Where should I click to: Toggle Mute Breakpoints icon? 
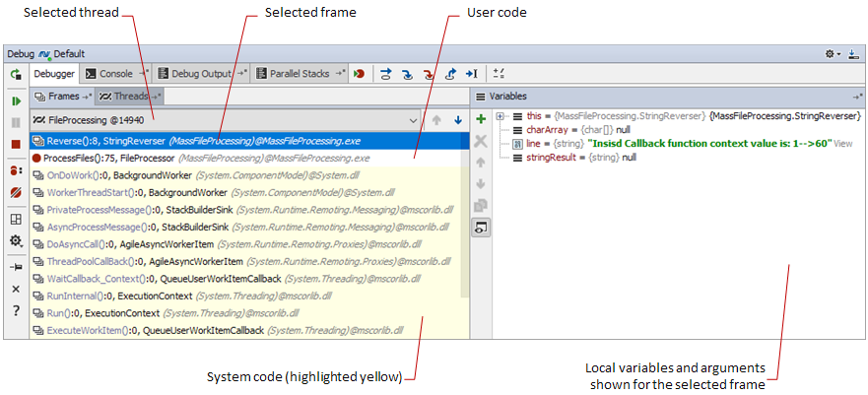tap(16, 192)
